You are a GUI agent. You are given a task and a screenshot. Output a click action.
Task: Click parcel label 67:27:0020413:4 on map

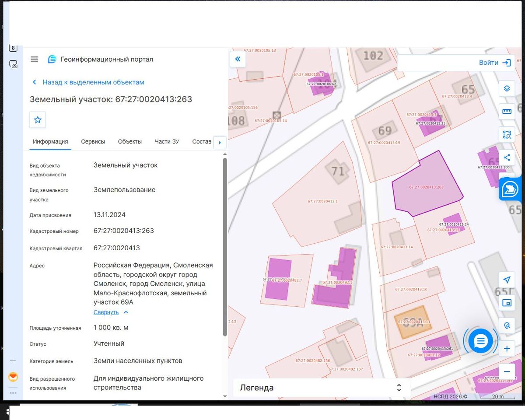tap(457, 96)
